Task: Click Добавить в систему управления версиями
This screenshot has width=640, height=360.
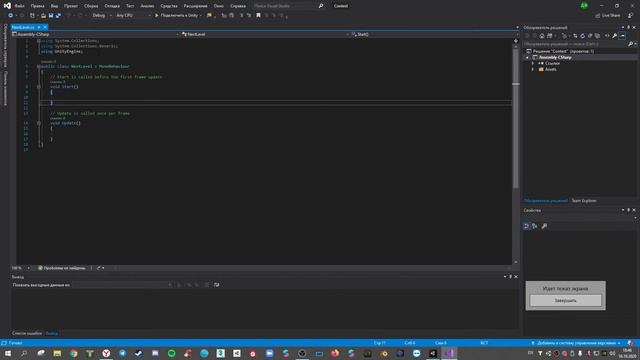Action: 576,343
